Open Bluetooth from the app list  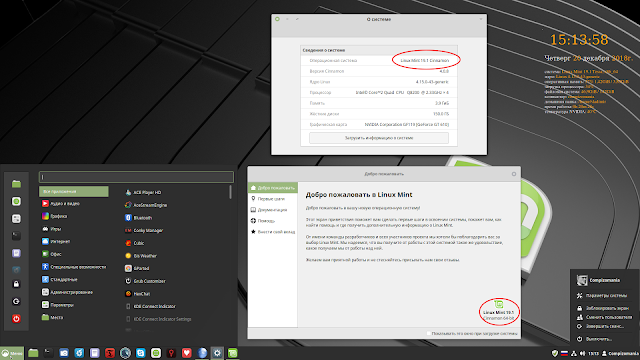tap(138, 218)
